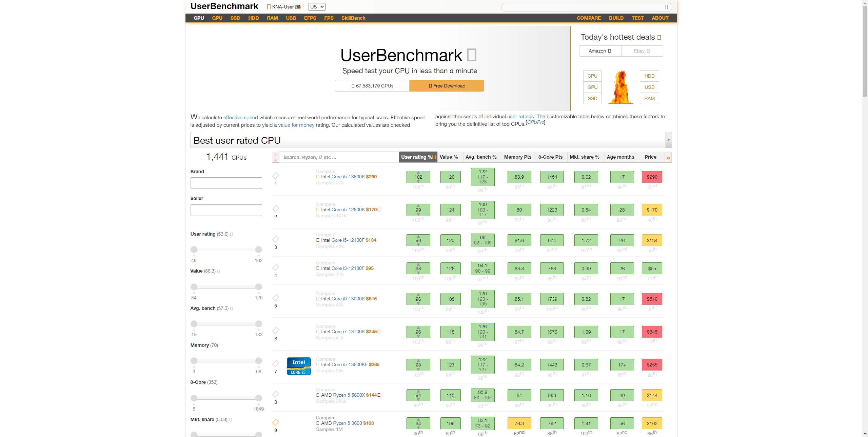Open the GPU tab in navigation bar

tap(217, 18)
